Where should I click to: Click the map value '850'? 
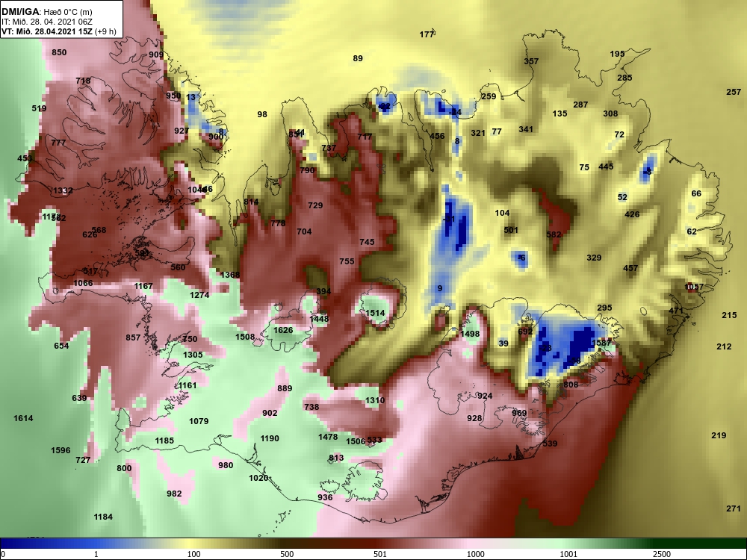pos(59,52)
